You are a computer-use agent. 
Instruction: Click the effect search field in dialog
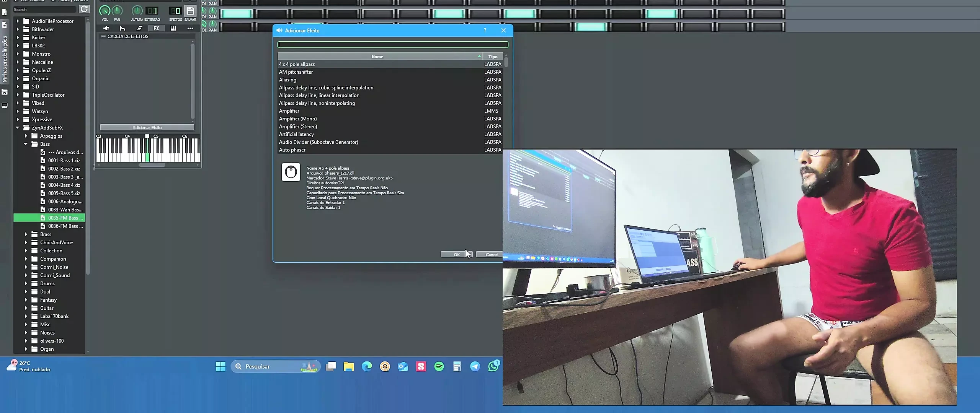tap(392, 45)
